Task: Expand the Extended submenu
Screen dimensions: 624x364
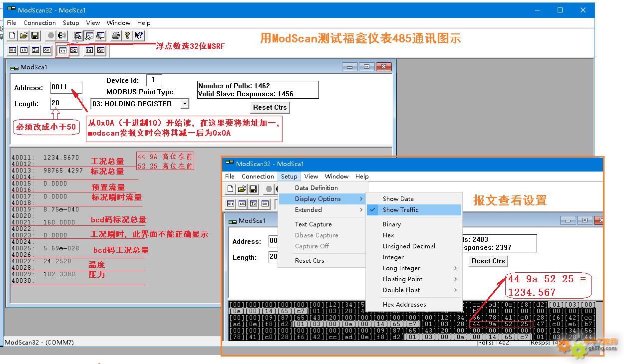Action: 322,210
